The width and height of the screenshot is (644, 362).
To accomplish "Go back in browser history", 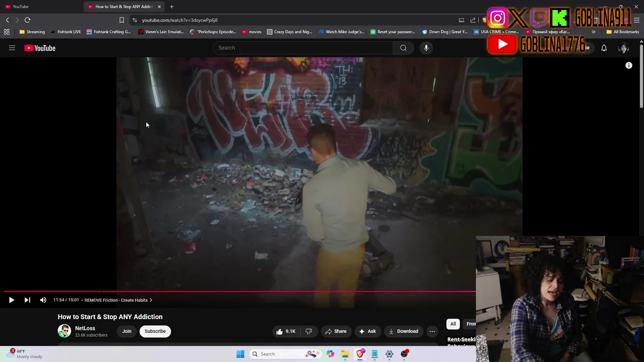I will point(7,20).
